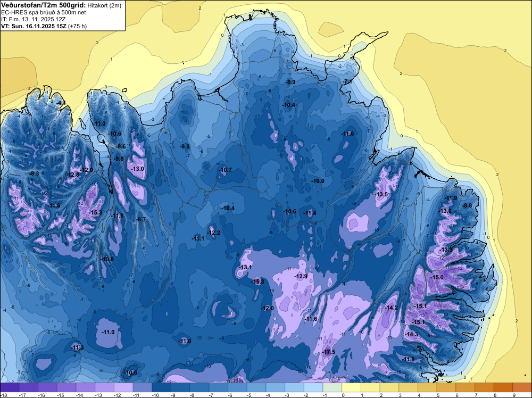Click the -8.6 temperature label

121,146
